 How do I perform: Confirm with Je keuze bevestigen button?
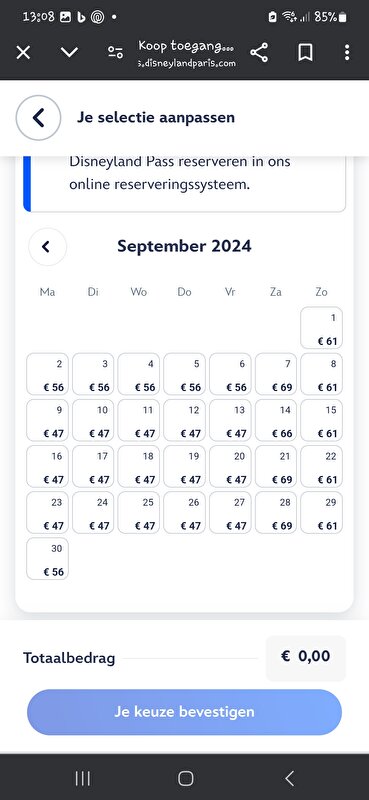pyautogui.click(x=184, y=712)
